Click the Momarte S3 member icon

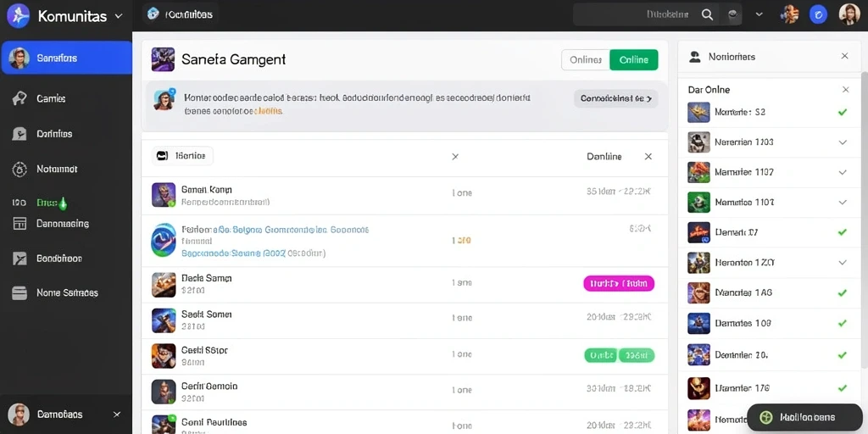698,113
